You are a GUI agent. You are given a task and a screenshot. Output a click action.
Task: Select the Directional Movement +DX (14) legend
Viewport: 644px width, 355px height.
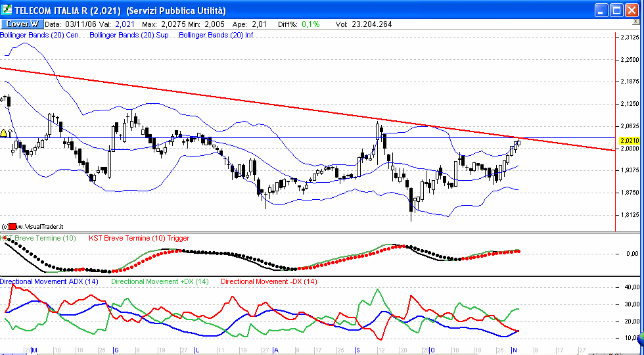pos(160,281)
